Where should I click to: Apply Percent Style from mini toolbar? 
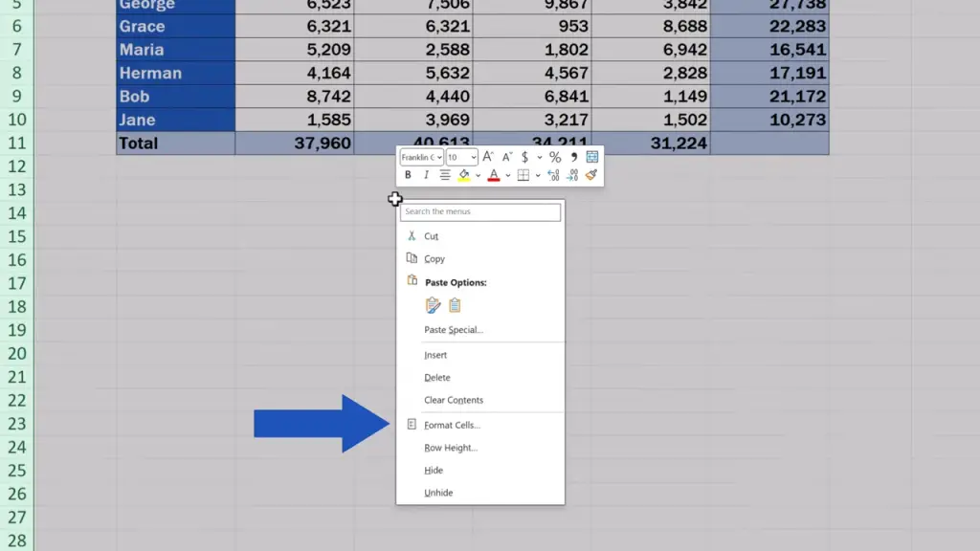(x=555, y=157)
